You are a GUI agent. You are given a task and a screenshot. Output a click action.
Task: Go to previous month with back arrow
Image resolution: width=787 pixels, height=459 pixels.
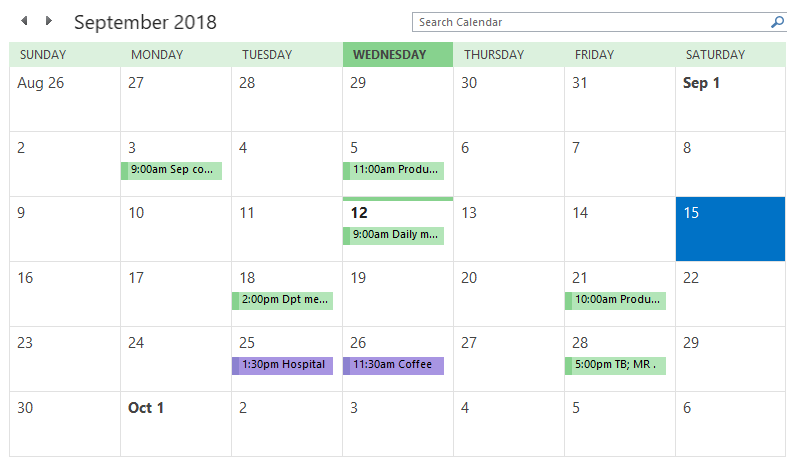tap(24, 21)
